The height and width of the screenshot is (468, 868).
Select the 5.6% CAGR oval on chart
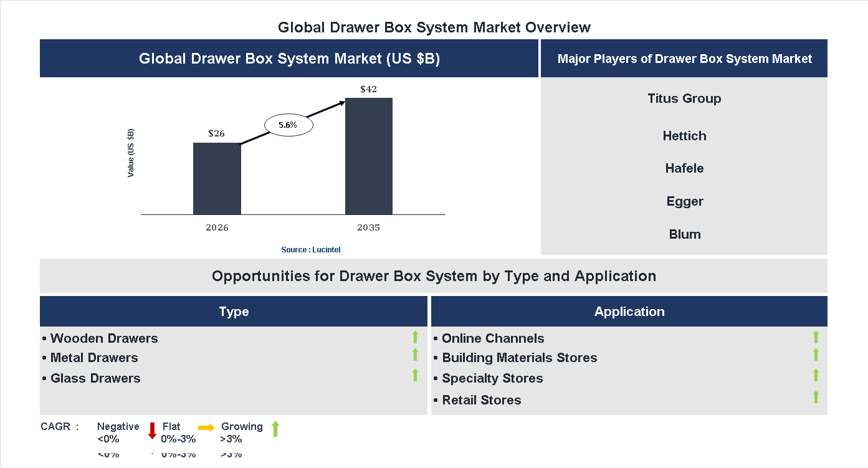[288, 125]
